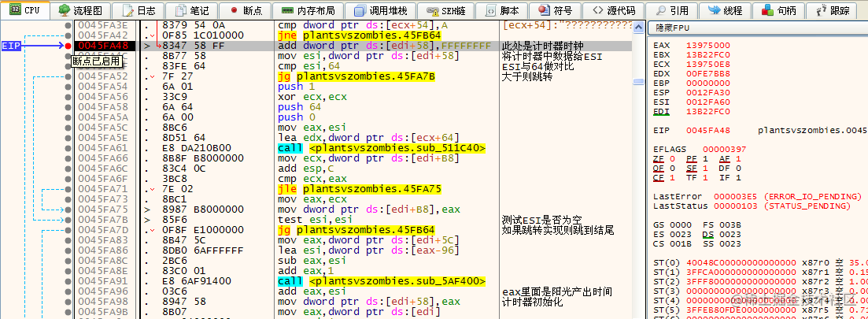The image size is (868, 319).
Task: Select address row 0045FA98
Action: point(103,301)
